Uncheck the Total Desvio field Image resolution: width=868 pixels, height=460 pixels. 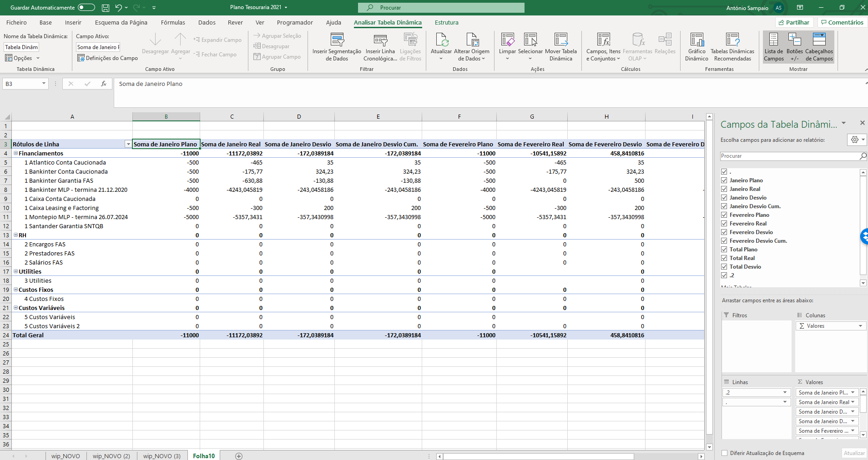[x=724, y=266]
